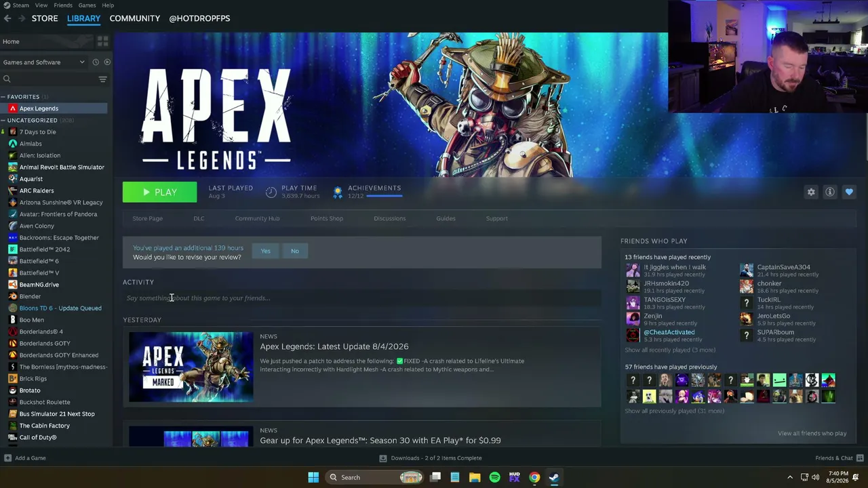This screenshot has height=488, width=868.
Task: Sort library by recent activity clock icon
Action: point(96,62)
